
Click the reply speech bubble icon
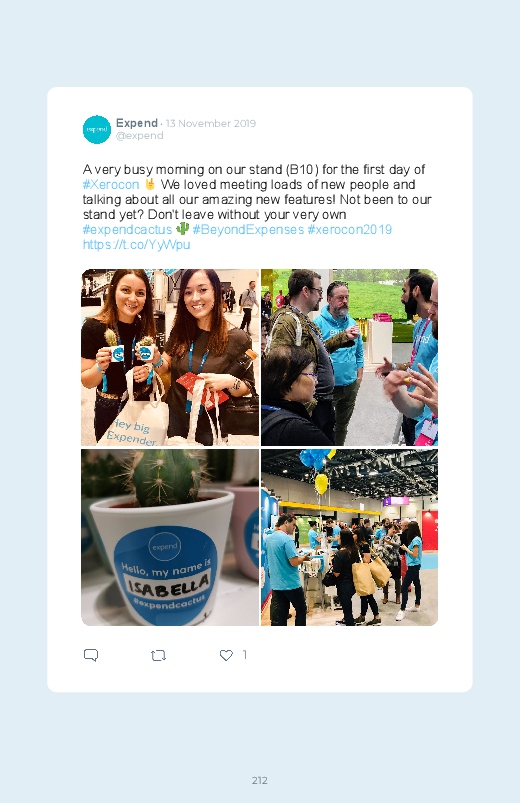[91, 655]
